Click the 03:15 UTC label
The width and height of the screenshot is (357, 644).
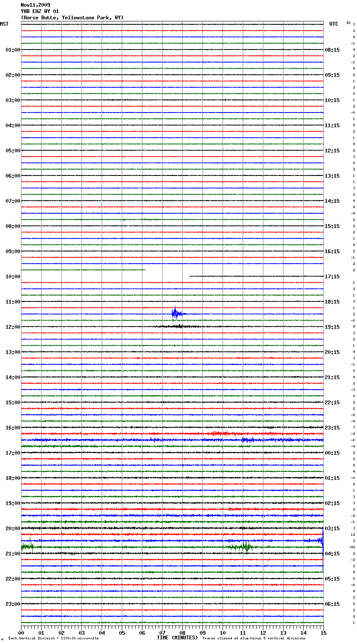point(332,529)
